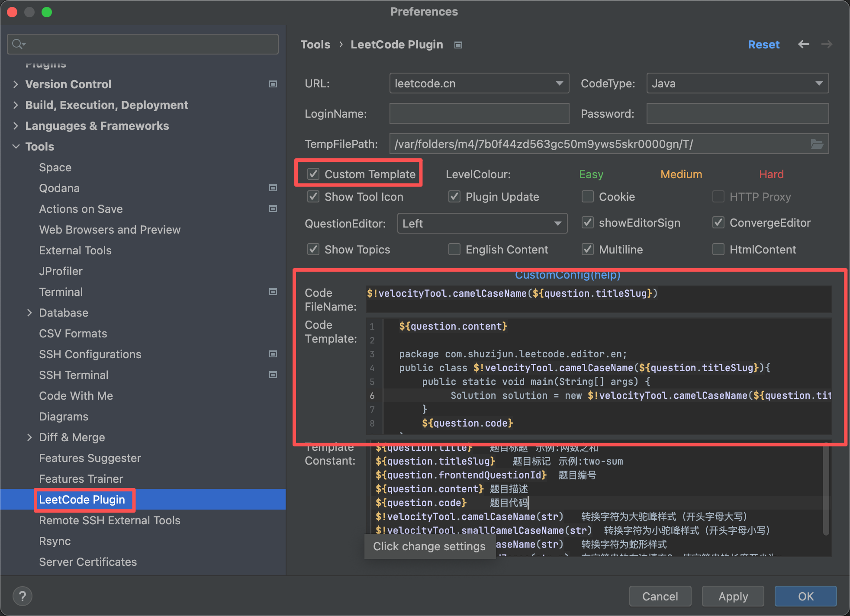Pick the Easy level colour
The height and width of the screenshot is (616, 850).
tap(591, 174)
